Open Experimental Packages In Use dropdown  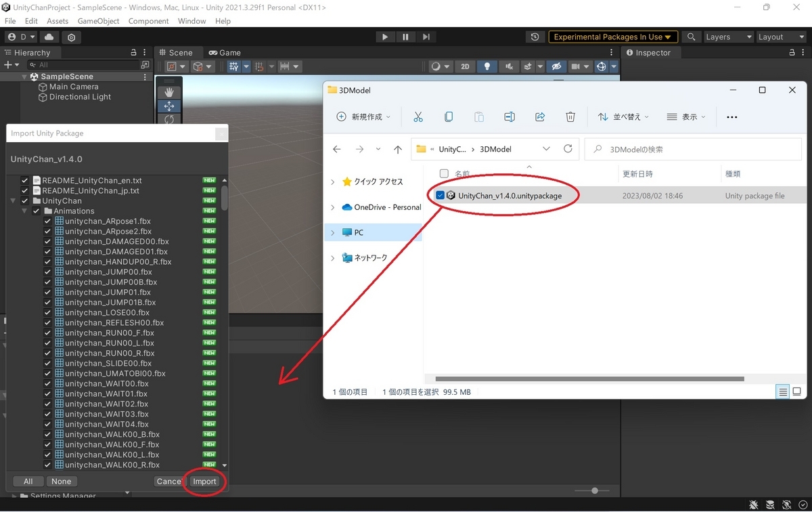613,37
